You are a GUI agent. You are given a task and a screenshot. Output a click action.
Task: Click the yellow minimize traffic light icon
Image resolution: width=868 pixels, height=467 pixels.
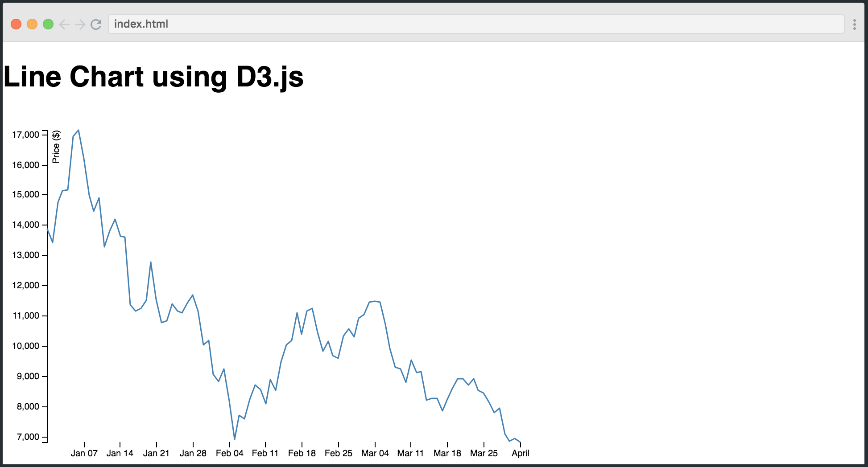pos(32,24)
